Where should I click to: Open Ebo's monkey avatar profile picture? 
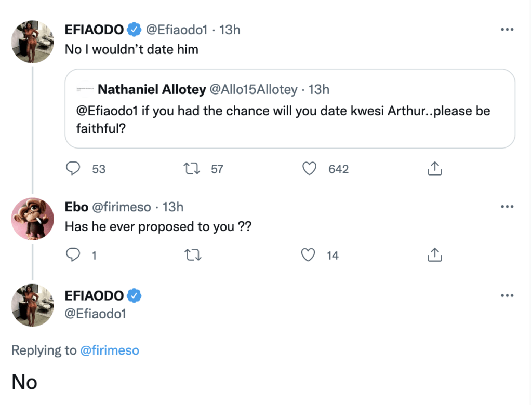pos(33,219)
